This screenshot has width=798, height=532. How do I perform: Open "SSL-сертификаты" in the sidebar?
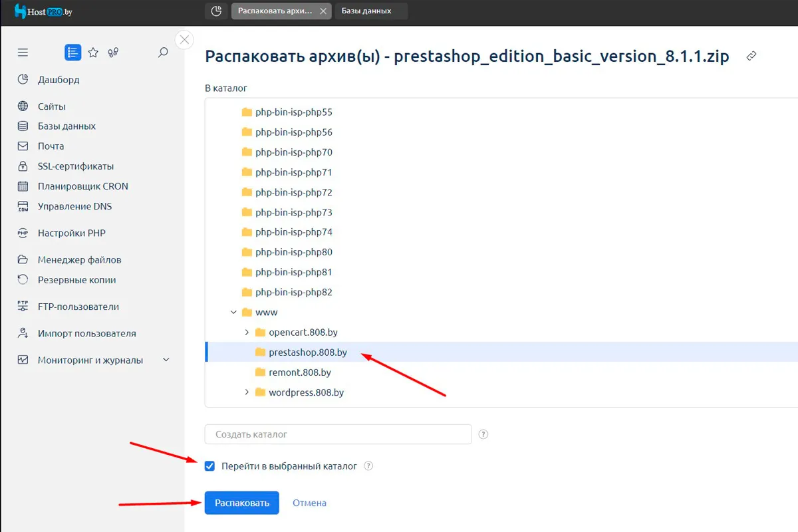(76, 166)
